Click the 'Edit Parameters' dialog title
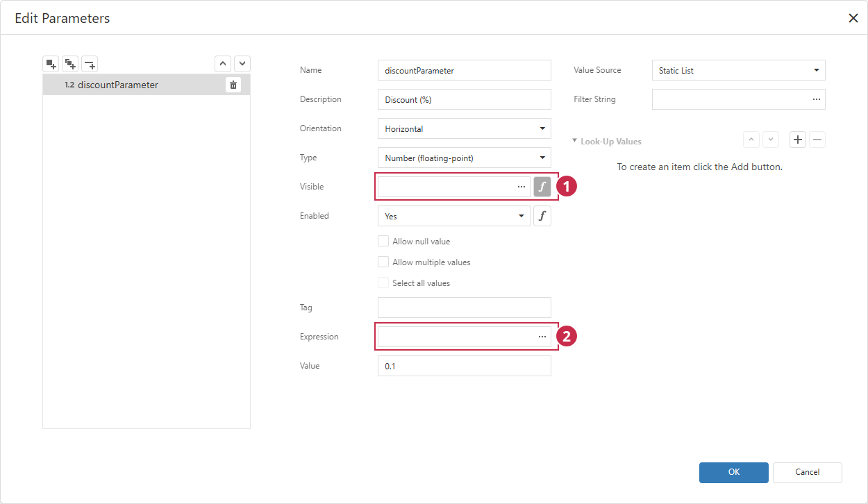The width and height of the screenshot is (868, 504). 62,18
